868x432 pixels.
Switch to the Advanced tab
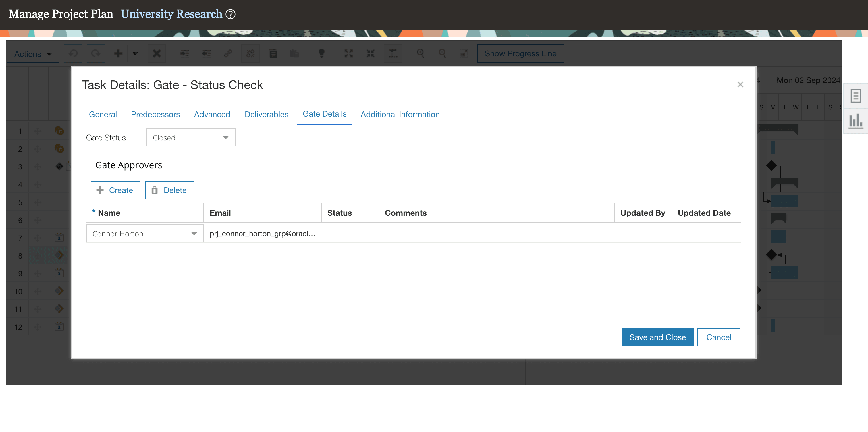[x=212, y=115]
